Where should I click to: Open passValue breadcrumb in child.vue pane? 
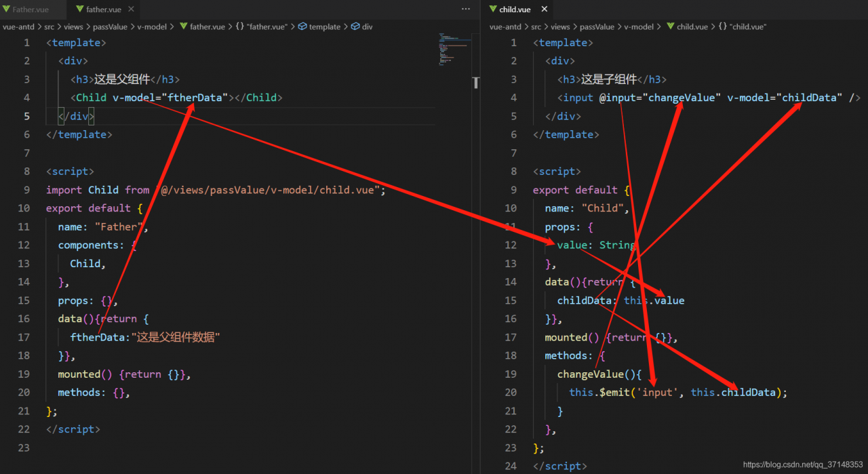(597, 26)
